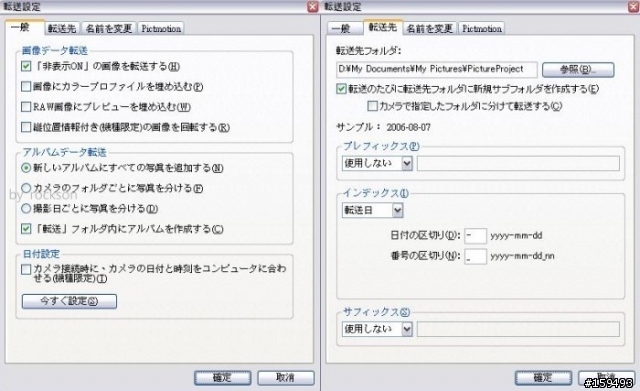Confirm with 確定 in the left dialog
This screenshot has height=391, width=640.
(x=222, y=378)
